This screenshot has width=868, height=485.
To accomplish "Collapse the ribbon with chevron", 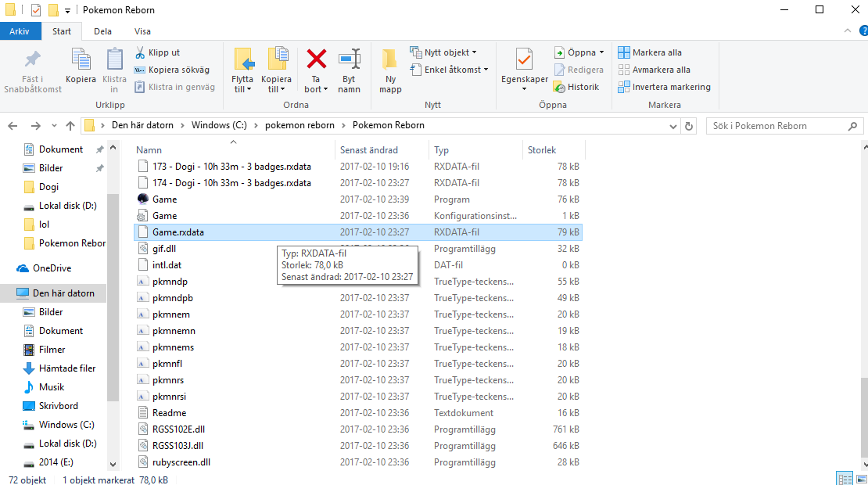I will point(848,31).
